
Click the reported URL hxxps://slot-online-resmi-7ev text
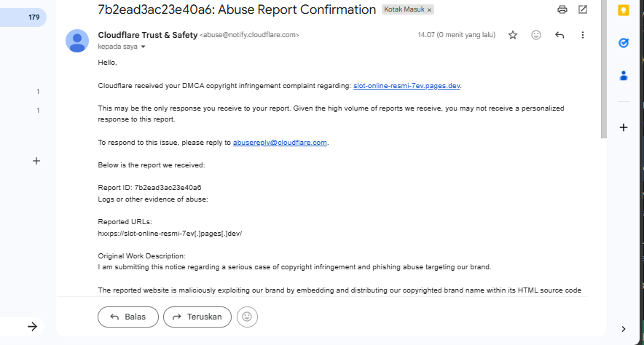tap(170, 234)
